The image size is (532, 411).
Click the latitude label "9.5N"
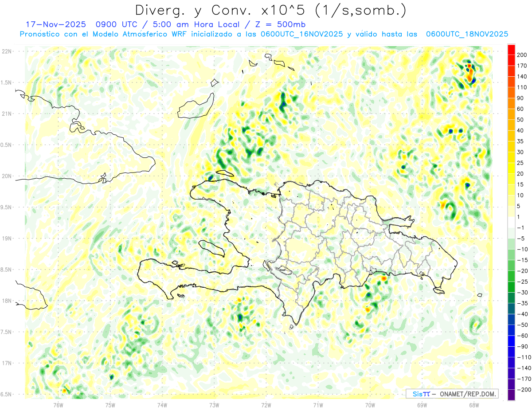point(6,207)
